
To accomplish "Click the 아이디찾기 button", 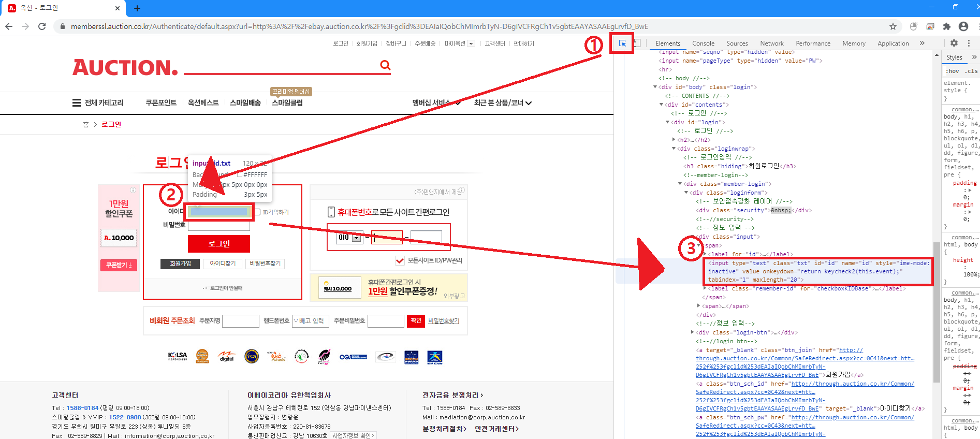I will pyautogui.click(x=223, y=264).
